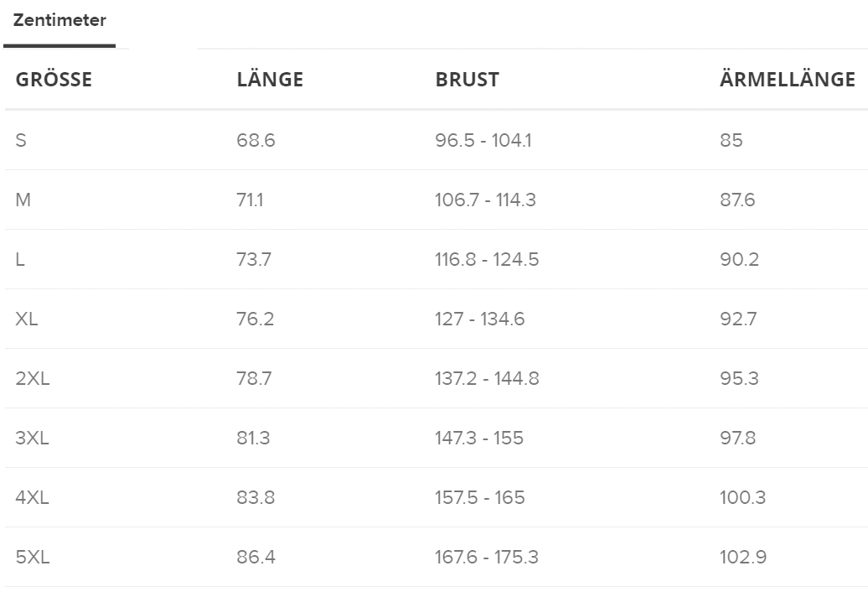Select the 3XL size row label

pos(32,438)
